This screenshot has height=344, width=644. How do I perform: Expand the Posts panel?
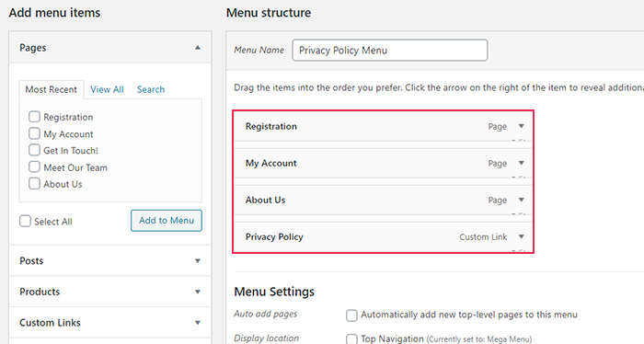198,260
